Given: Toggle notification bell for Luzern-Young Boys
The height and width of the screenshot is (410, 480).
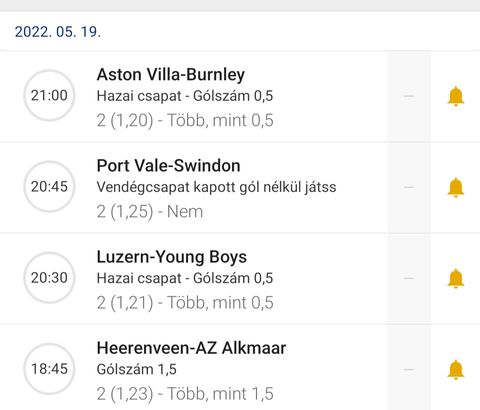Looking at the screenshot, I should [x=456, y=278].
